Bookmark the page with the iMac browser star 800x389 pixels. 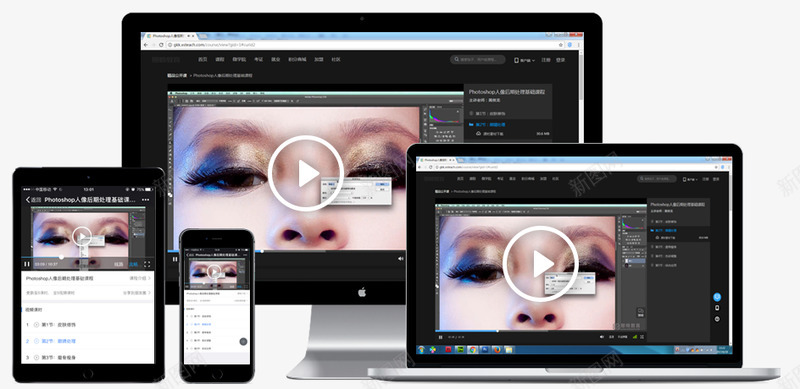[x=561, y=45]
